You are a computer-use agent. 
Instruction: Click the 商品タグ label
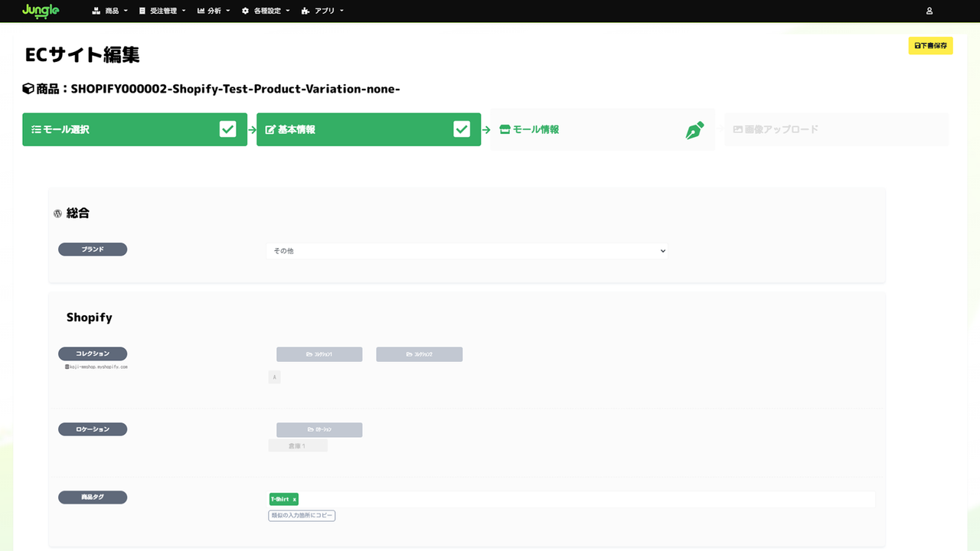[x=93, y=497]
